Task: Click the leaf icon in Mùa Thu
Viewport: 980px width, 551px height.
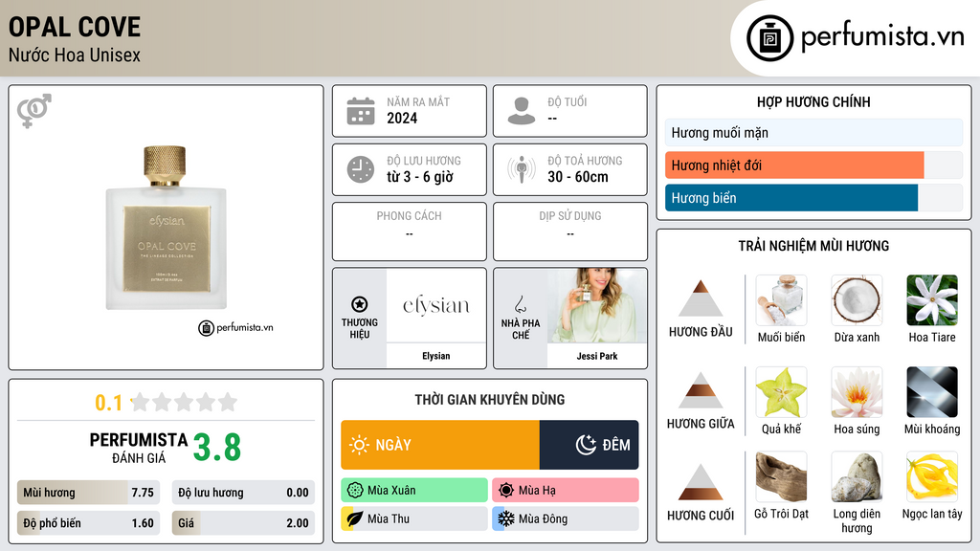Action: (355, 518)
